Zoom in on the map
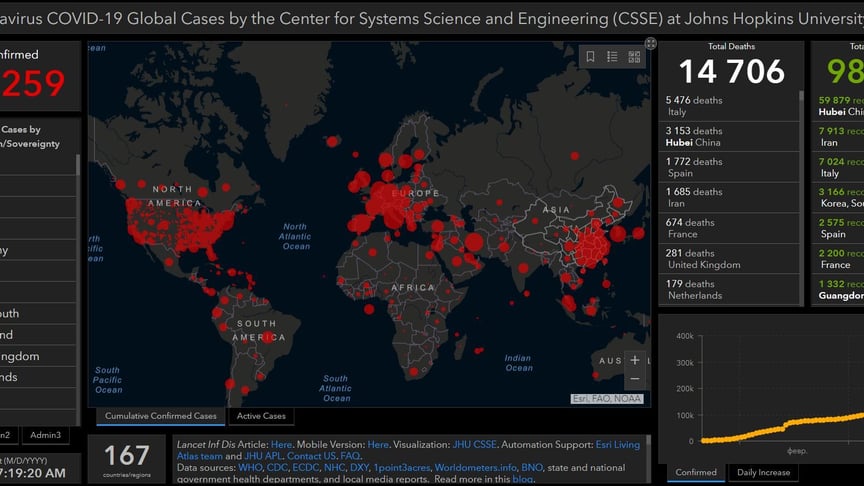 tap(635, 360)
